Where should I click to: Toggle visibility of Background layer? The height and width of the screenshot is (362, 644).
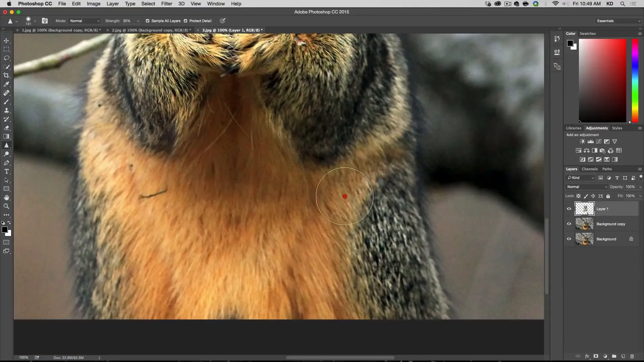[x=569, y=239]
